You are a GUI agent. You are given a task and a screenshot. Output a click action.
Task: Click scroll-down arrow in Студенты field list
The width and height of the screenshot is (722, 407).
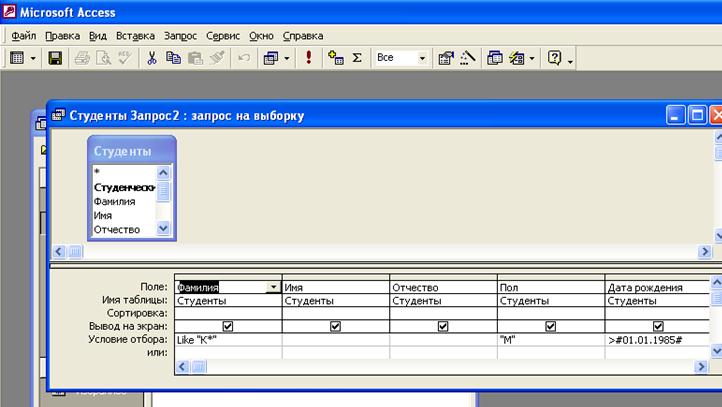click(163, 228)
